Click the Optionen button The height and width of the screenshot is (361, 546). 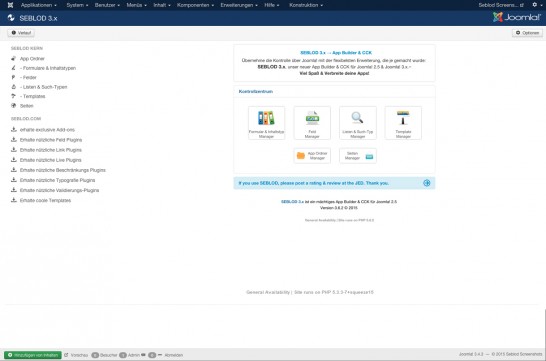pyautogui.click(x=527, y=33)
